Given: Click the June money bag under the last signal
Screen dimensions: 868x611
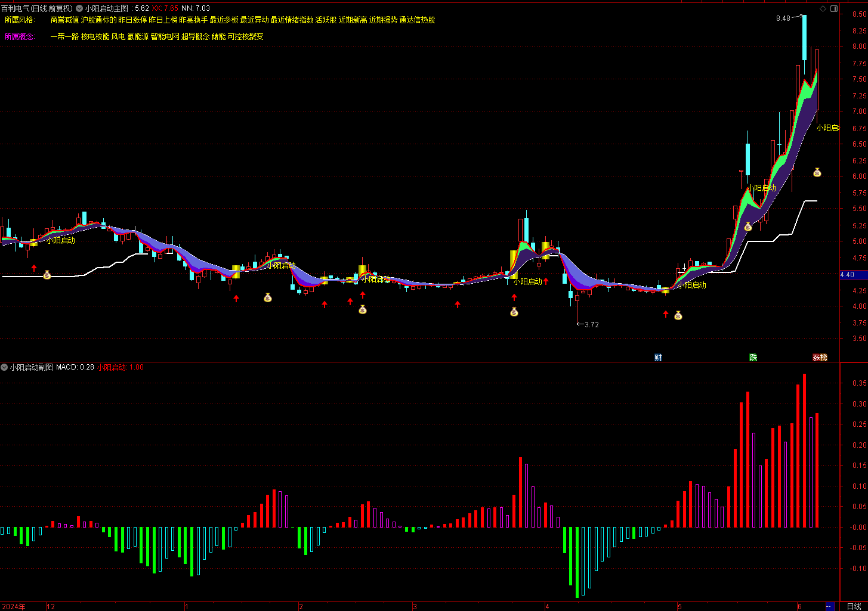Looking at the screenshot, I should (817, 172).
